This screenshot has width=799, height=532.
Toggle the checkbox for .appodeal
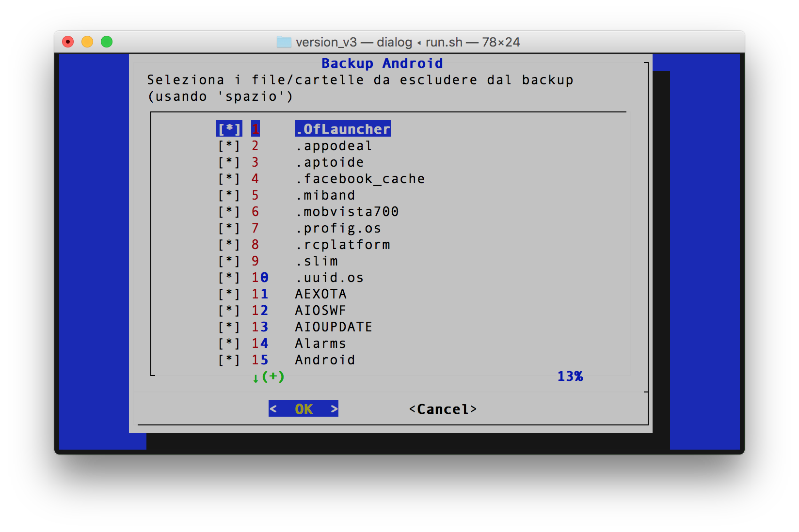(x=228, y=145)
